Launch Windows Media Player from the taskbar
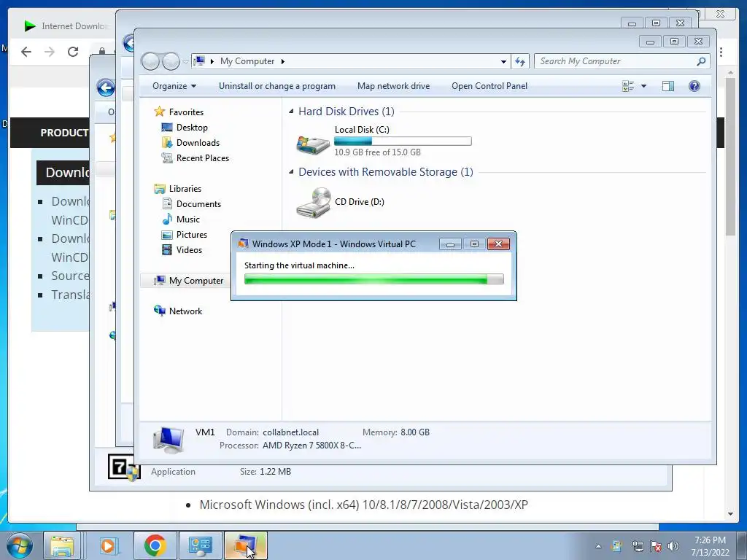Screen dimensions: 747x560 point(108,545)
